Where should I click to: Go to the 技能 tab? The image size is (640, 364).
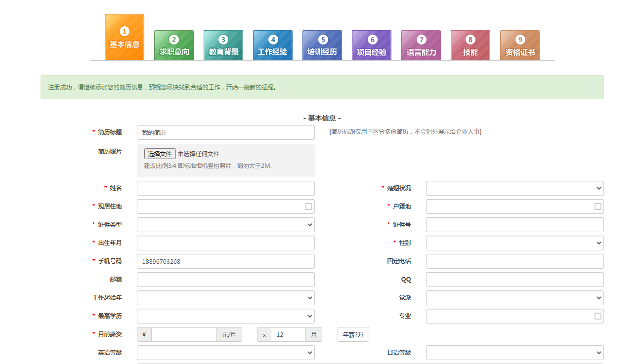click(470, 45)
